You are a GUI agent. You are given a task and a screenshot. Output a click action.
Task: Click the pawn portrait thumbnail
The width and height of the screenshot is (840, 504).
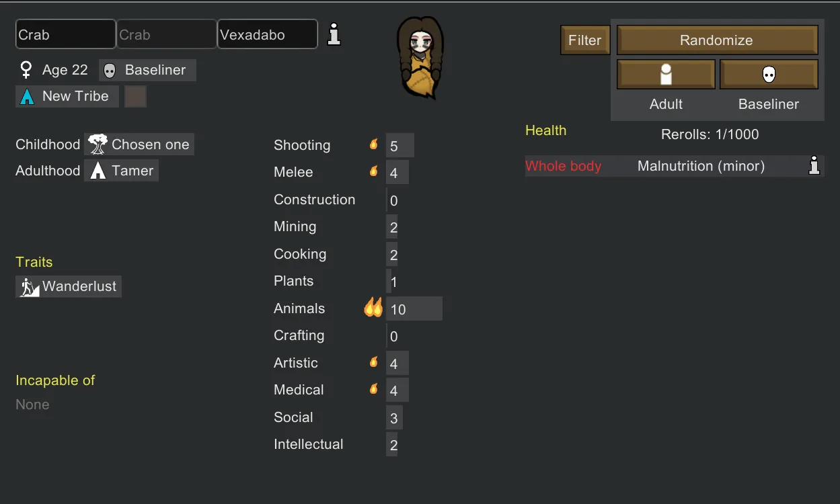(420, 58)
